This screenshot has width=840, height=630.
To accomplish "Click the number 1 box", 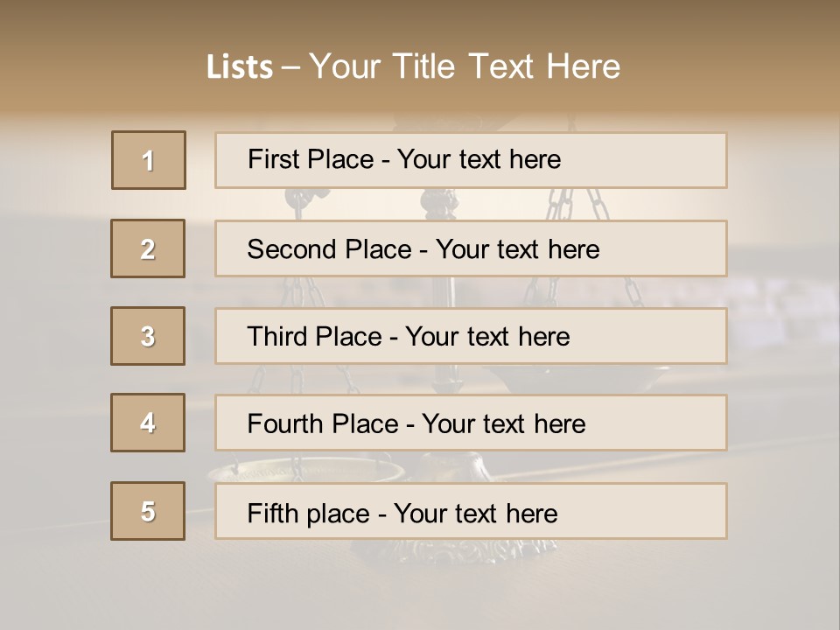I will tap(148, 160).
